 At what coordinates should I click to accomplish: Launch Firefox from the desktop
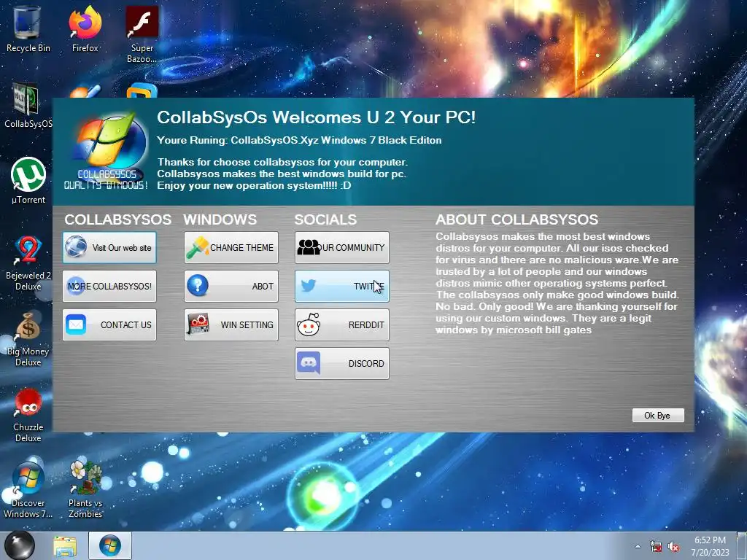[85, 28]
